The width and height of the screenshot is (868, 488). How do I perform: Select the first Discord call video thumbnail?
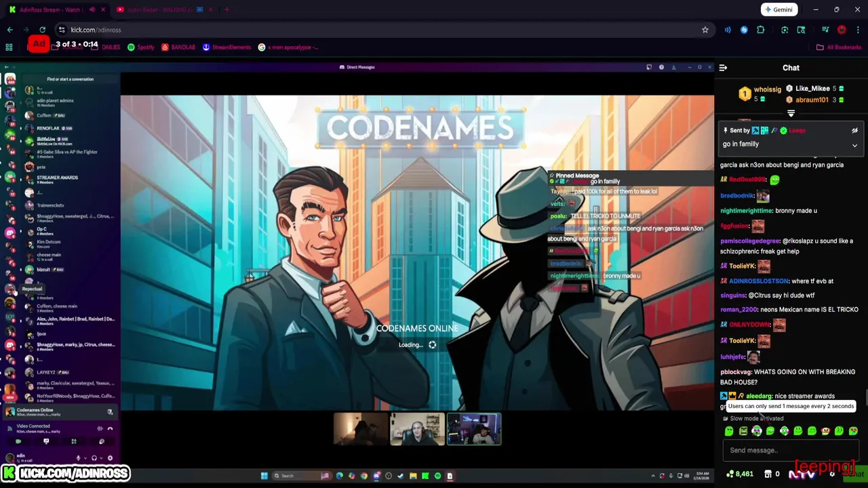tap(361, 429)
